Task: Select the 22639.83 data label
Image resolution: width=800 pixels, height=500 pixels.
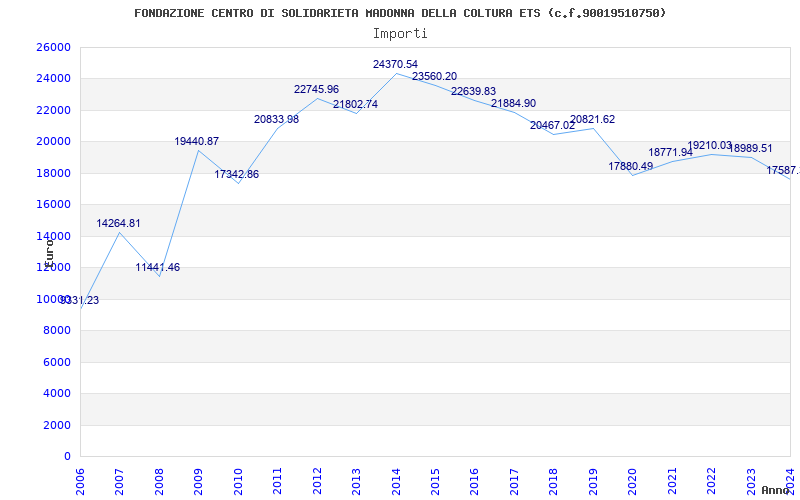Action: tap(473, 91)
